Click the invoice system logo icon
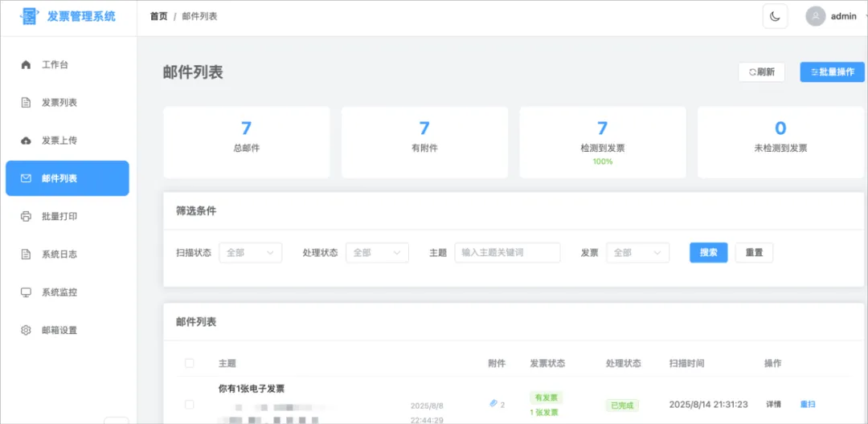Screen dimensions: 868x424 (30, 17)
